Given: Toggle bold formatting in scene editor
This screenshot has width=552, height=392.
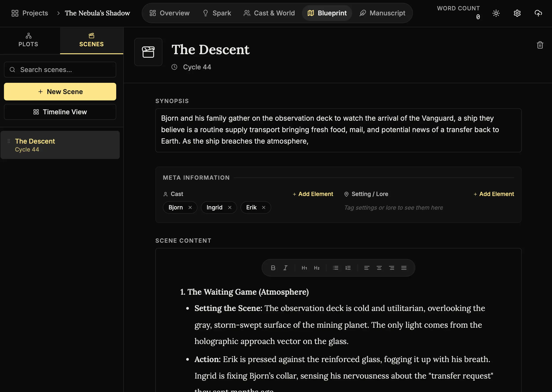Looking at the screenshot, I should pos(273,268).
